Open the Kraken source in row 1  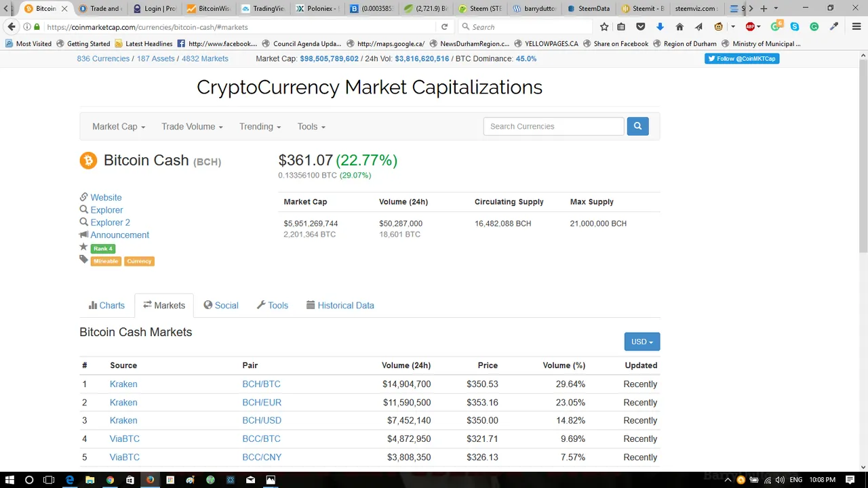tap(123, 384)
